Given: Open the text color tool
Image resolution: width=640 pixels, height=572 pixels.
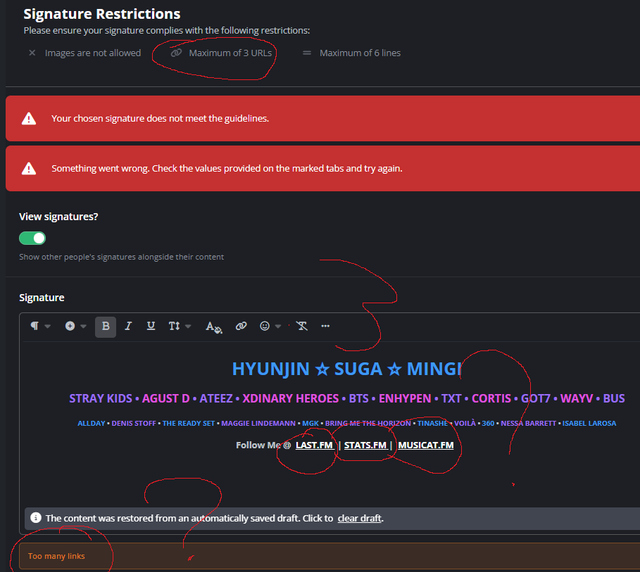Looking at the screenshot, I should pos(213,327).
